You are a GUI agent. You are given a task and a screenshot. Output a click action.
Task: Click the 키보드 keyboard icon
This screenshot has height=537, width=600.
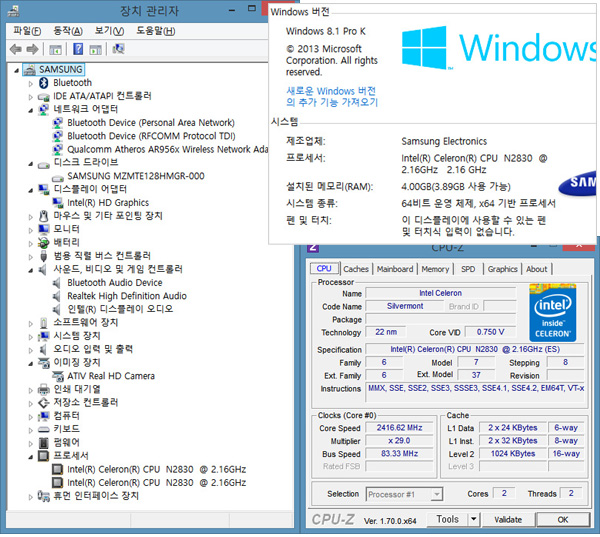[x=44, y=429]
